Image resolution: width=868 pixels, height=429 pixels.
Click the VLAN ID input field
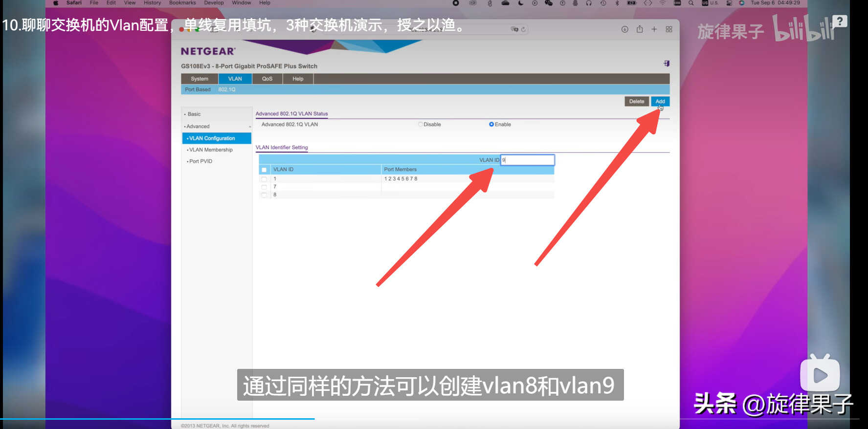click(x=528, y=160)
